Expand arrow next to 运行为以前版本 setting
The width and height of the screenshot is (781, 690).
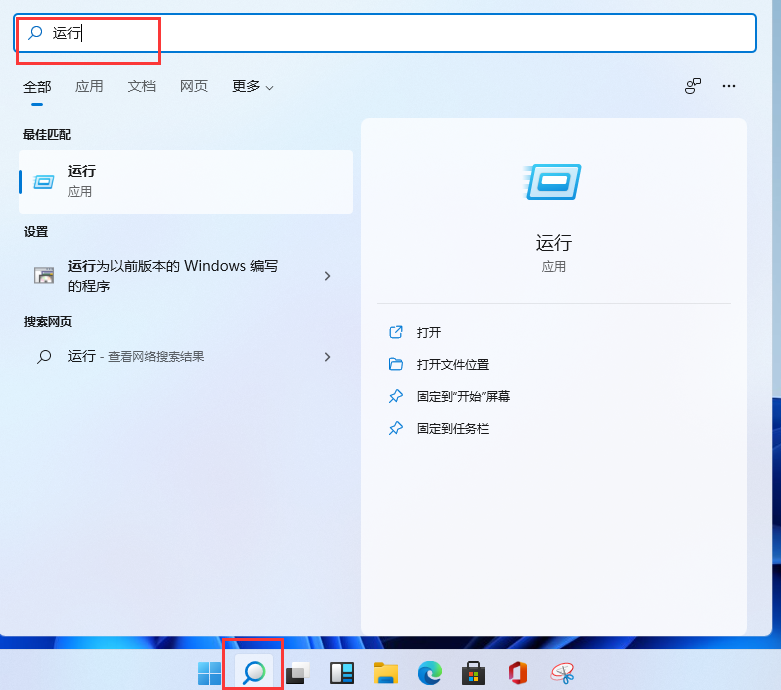[327, 276]
